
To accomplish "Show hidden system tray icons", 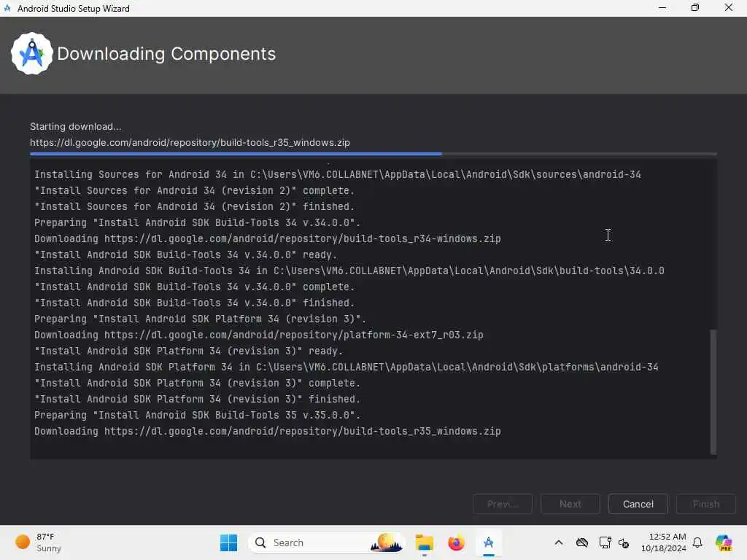I will pos(559,542).
